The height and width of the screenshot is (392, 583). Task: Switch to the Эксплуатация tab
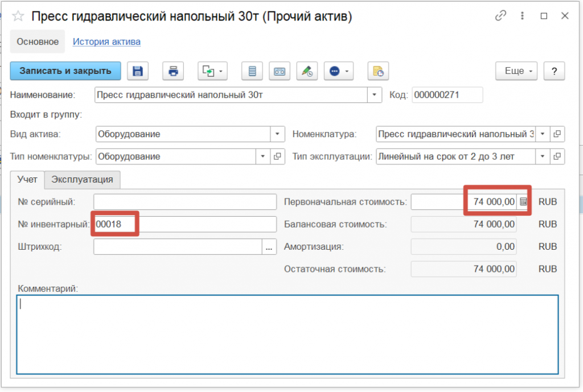tap(83, 179)
